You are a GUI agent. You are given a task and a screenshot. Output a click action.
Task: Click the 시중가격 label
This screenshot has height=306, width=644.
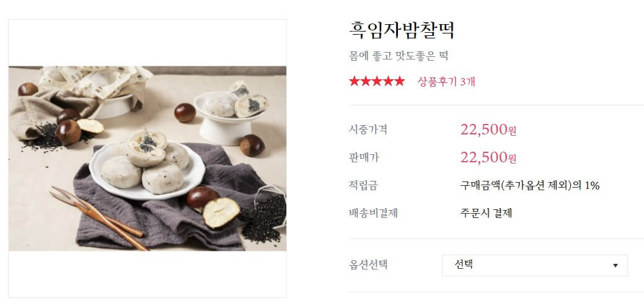pyautogui.click(x=368, y=130)
